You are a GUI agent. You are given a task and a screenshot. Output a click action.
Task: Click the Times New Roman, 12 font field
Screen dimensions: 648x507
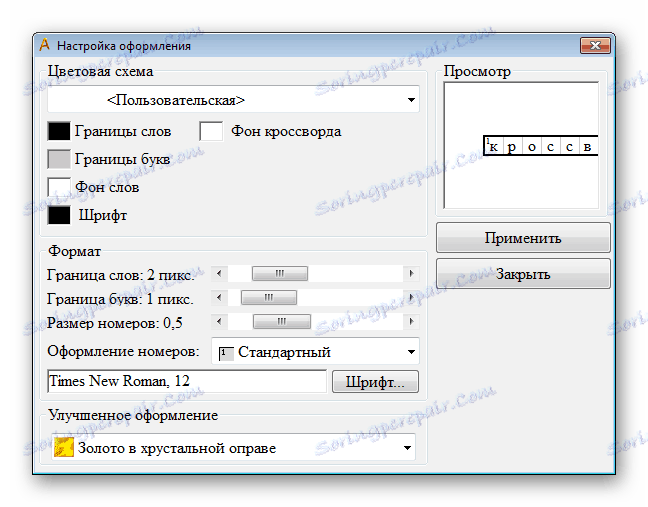click(187, 381)
